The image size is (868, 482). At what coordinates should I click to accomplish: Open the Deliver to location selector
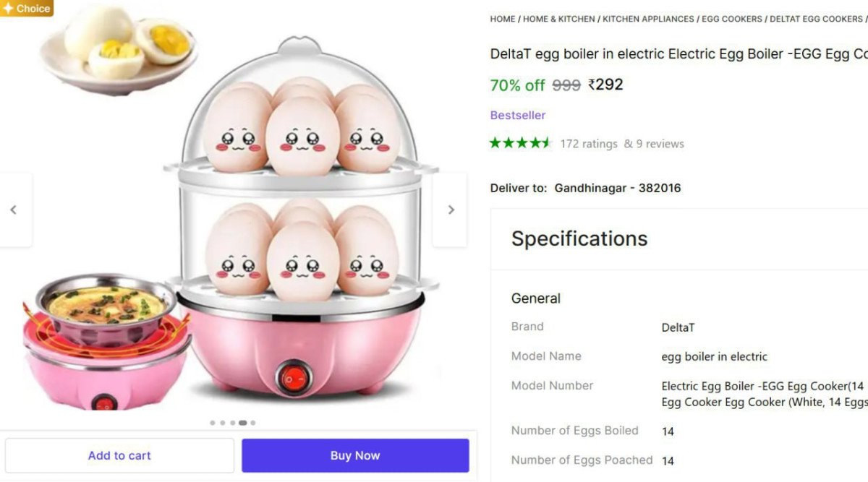(617, 188)
